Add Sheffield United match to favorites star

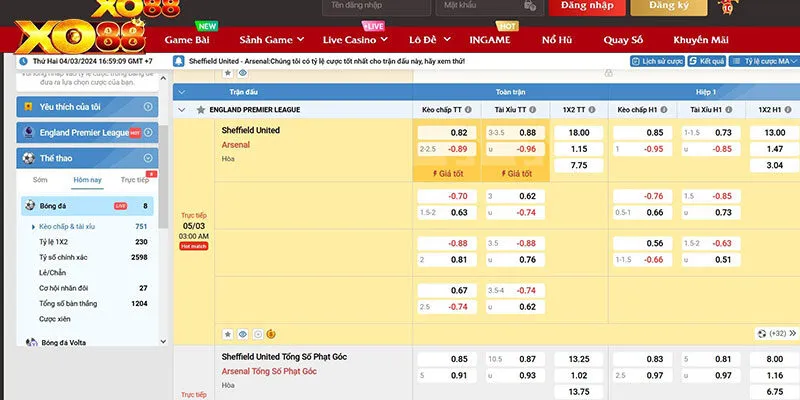[x=228, y=334]
